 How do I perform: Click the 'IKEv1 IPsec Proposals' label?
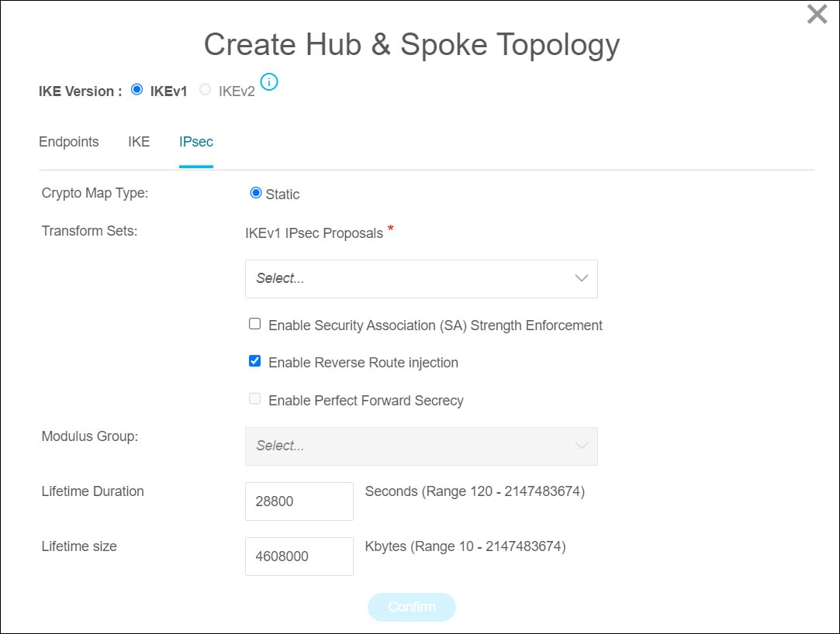pos(314,233)
